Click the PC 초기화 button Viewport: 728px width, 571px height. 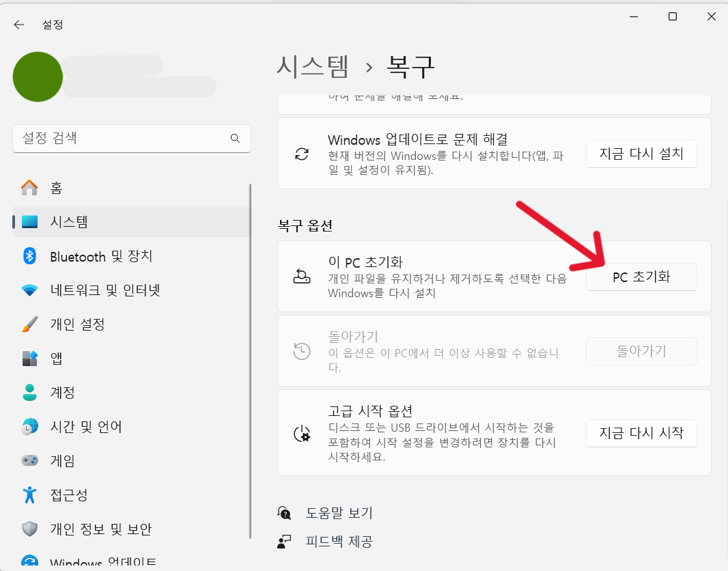(x=641, y=277)
